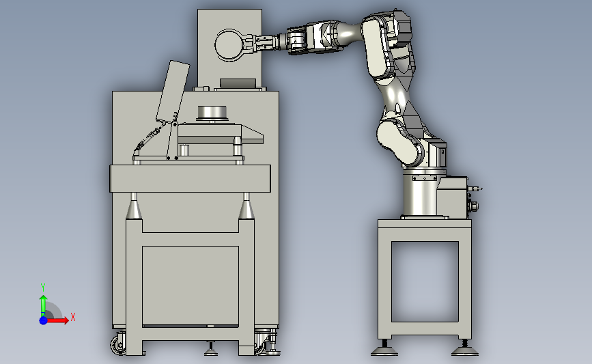Select the caster wheel at the machine's bottom-left
Screen dimensions: 592x364
click(x=118, y=344)
